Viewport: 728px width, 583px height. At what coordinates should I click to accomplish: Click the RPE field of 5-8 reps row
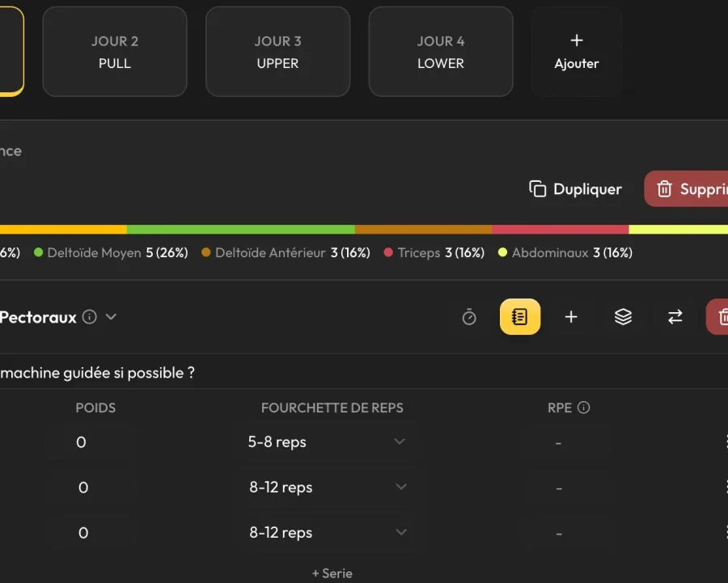[x=566, y=443]
